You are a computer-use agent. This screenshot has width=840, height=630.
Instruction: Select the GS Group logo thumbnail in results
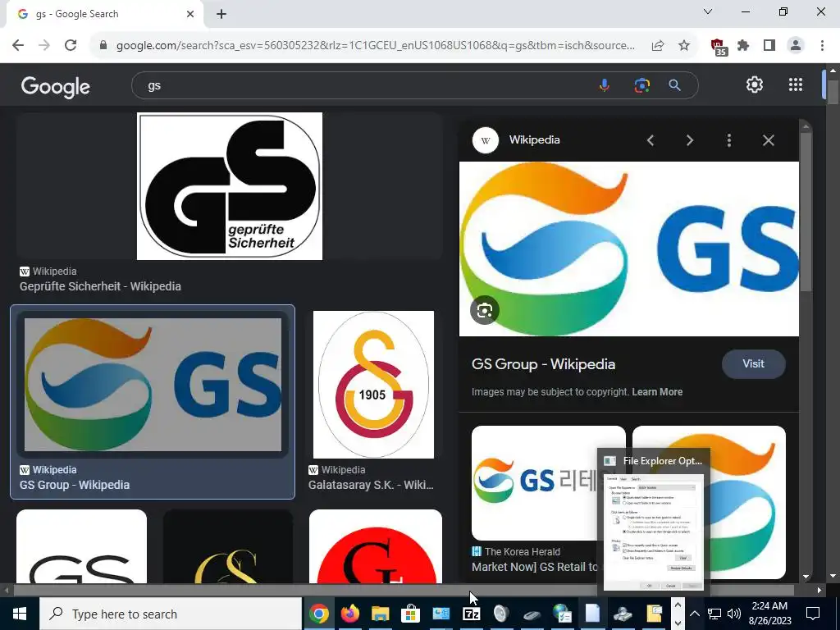(153, 385)
